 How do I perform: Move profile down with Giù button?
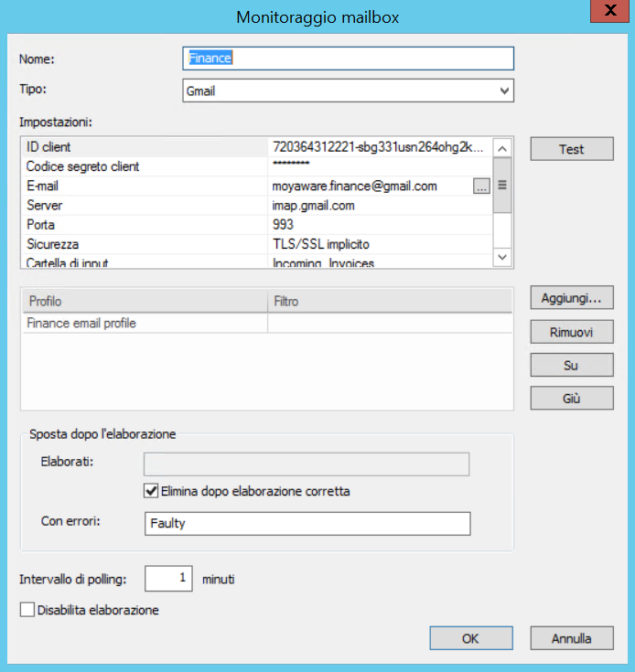pos(572,399)
